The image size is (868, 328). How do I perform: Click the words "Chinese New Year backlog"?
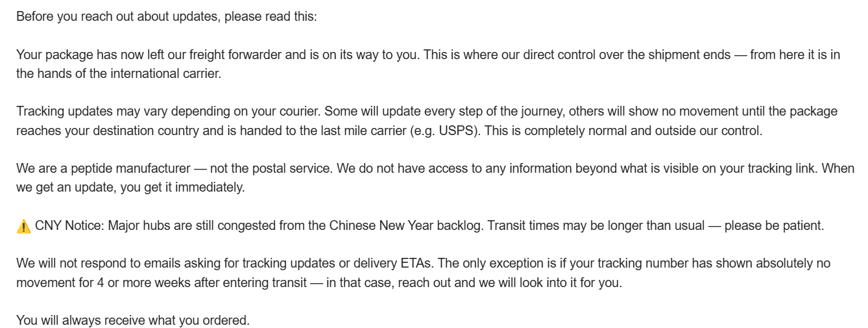click(405, 226)
